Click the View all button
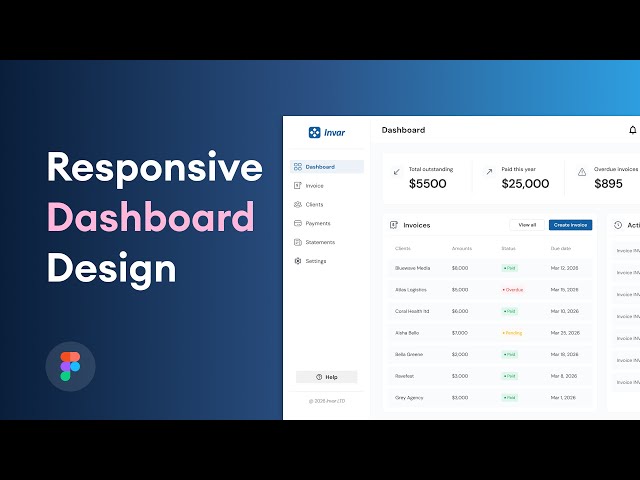 pyautogui.click(x=527, y=225)
